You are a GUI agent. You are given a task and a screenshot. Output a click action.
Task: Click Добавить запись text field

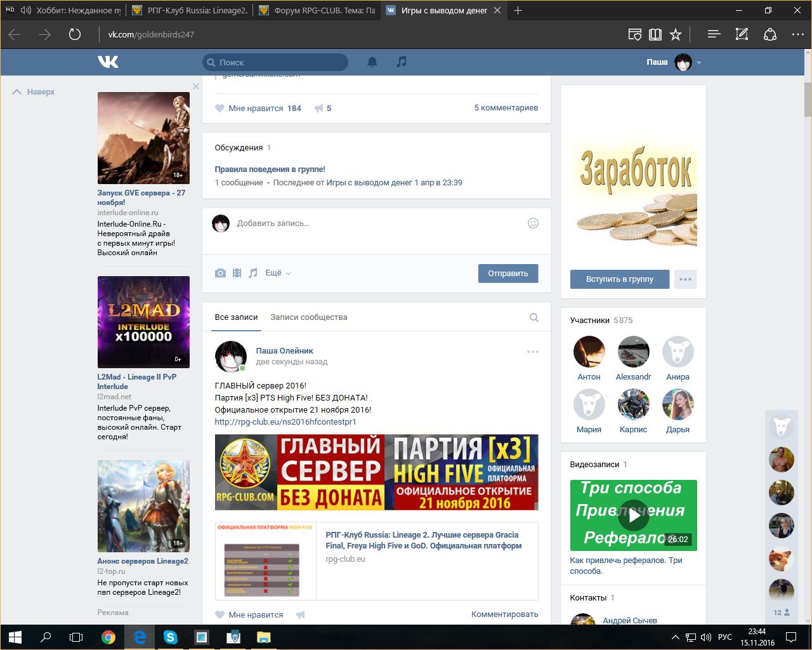click(377, 223)
